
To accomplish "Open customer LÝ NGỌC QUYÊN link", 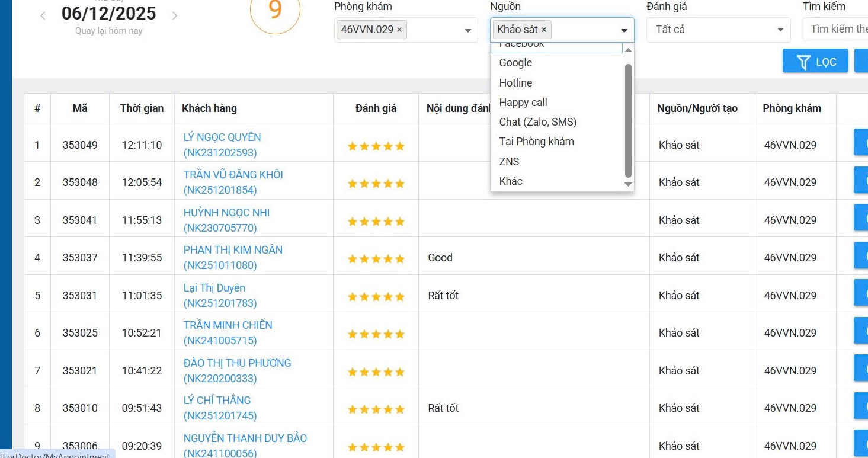I will 222,137.
